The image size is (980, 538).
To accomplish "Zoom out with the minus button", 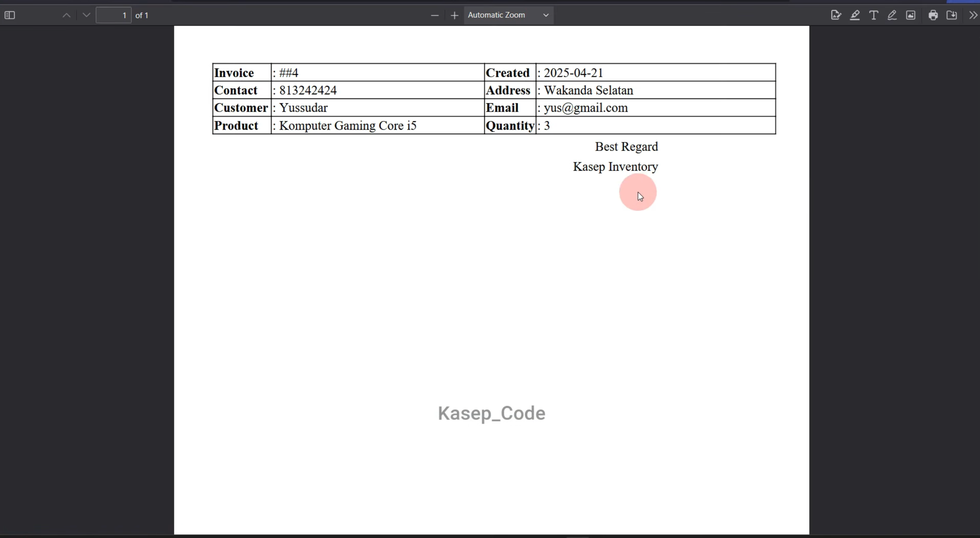I will coord(435,15).
